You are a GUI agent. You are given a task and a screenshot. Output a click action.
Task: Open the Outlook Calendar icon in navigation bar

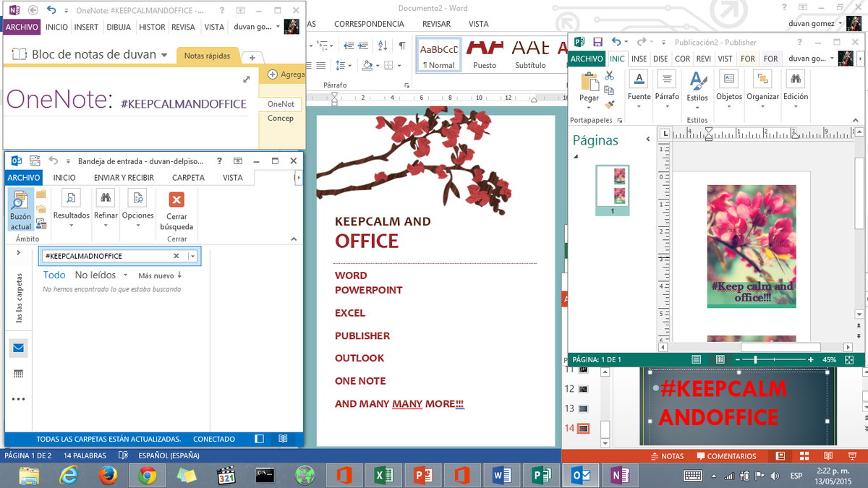(x=18, y=374)
